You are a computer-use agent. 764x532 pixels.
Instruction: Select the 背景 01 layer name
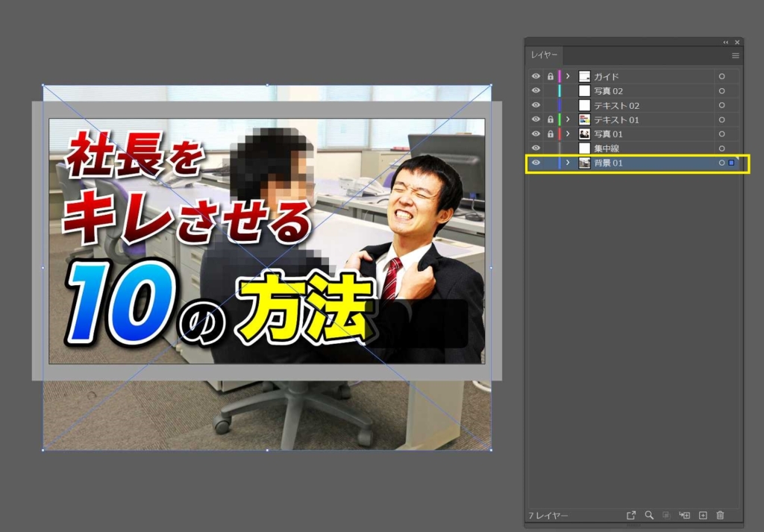(608, 163)
